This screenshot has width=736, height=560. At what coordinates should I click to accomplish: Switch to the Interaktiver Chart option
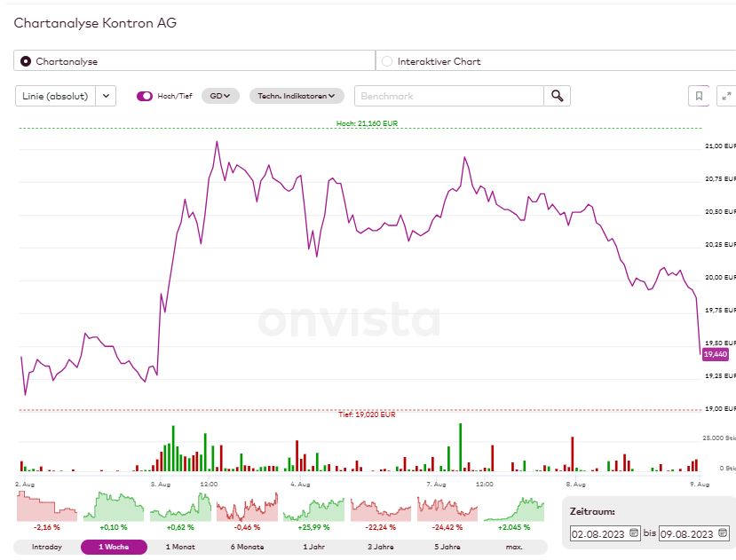[x=386, y=60]
